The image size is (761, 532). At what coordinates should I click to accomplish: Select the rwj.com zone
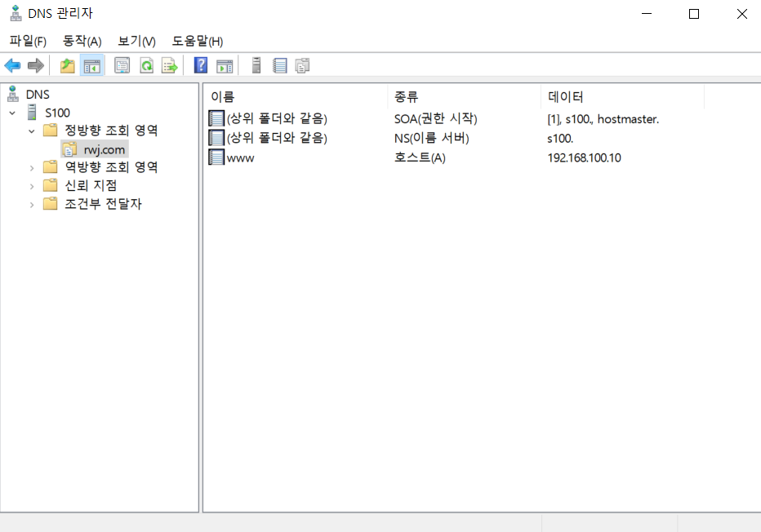tap(104, 149)
